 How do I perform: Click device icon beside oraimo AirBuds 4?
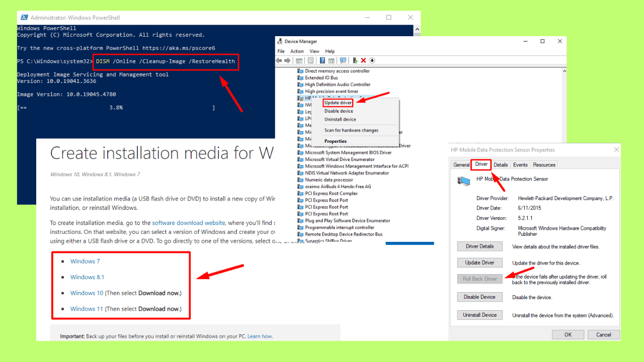300,187
